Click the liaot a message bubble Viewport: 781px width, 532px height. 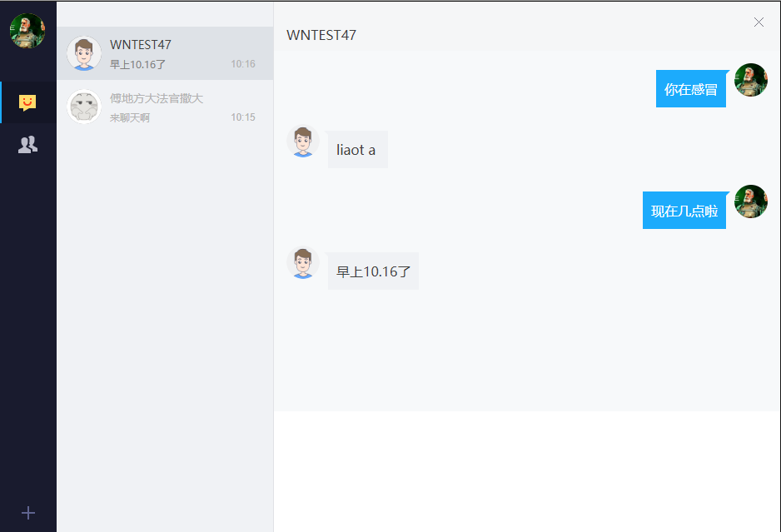(358, 149)
